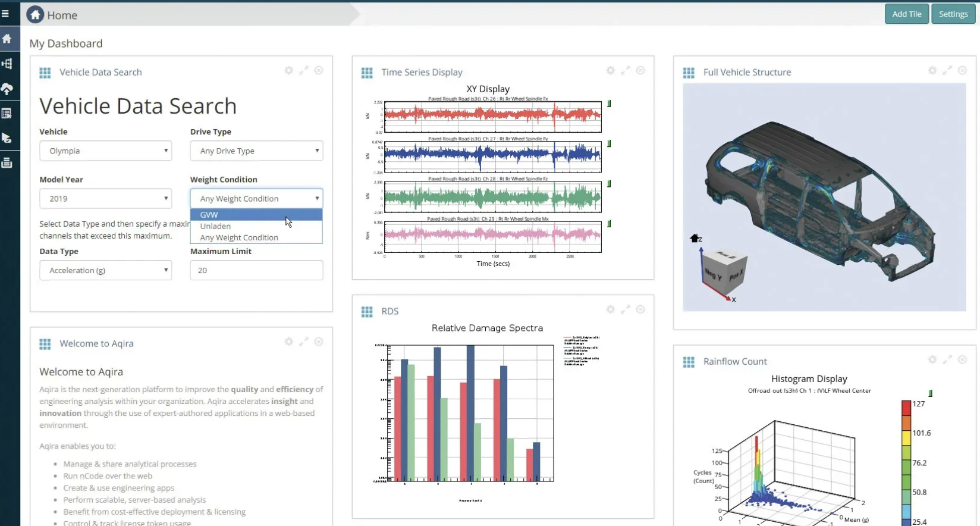Open dashboard Settings button

click(x=953, y=14)
